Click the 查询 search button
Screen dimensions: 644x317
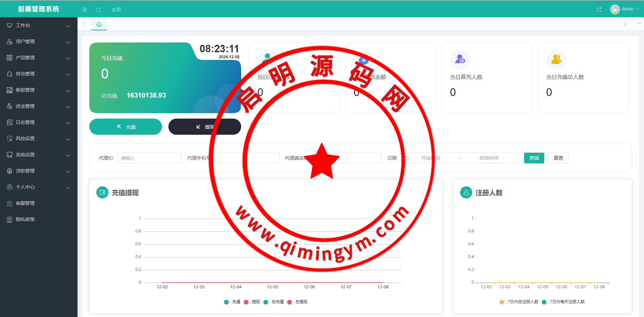(534, 158)
